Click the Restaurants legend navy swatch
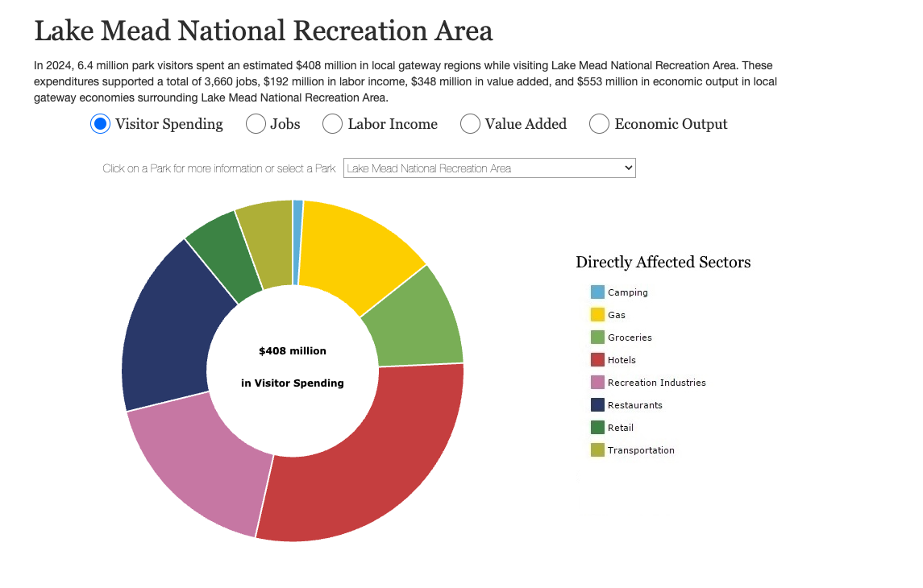This screenshot has height=588, width=923. 597,405
